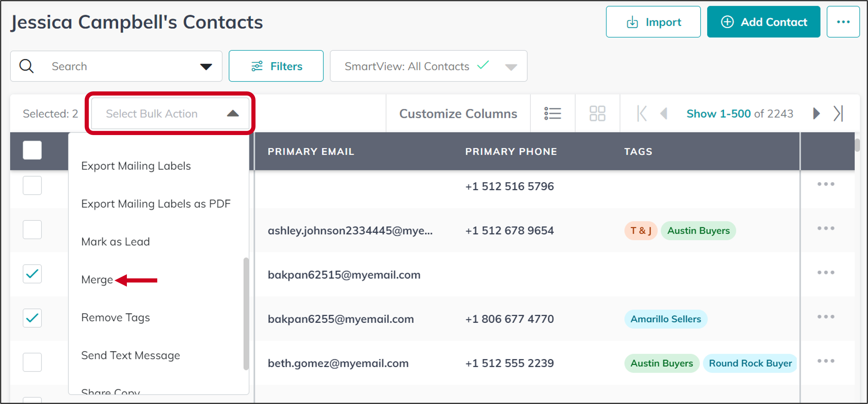868x404 pixels.
Task: Click the Round Rock Buyer tag
Action: 750,363
